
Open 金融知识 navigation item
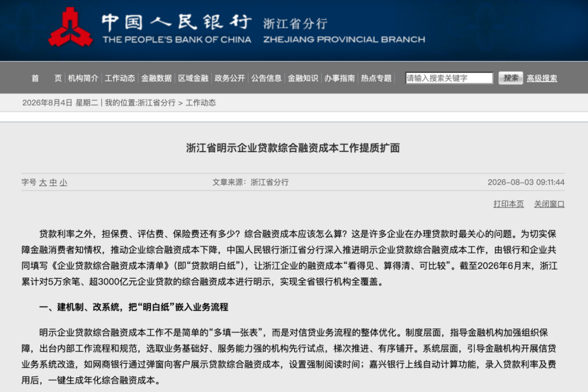pos(303,79)
